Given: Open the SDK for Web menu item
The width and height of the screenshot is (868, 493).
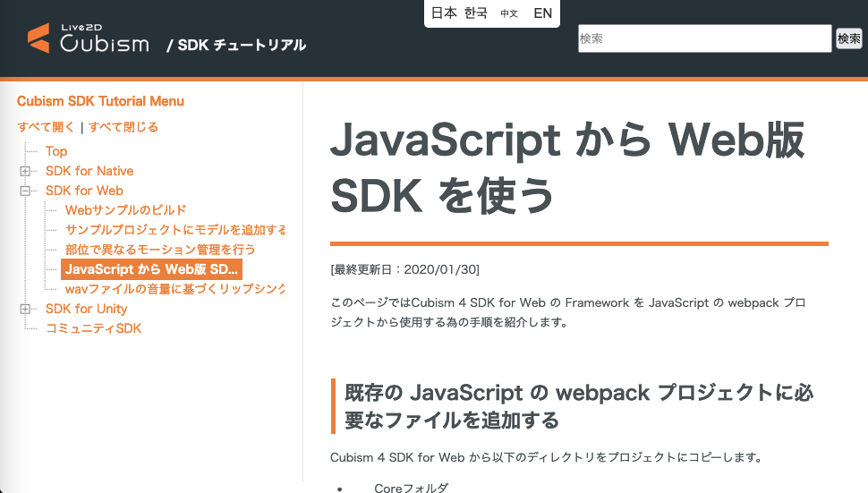Looking at the screenshot, I should pyautogui.click(x=84, y=191).
